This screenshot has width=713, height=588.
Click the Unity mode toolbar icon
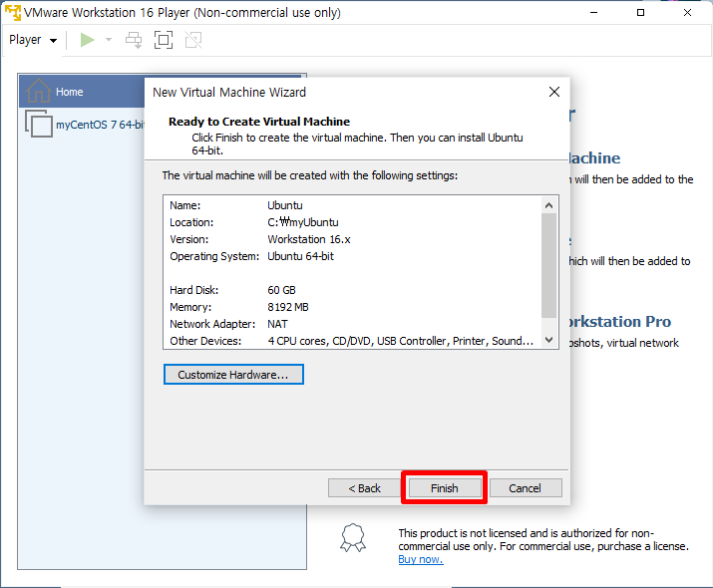coord(193,40)
